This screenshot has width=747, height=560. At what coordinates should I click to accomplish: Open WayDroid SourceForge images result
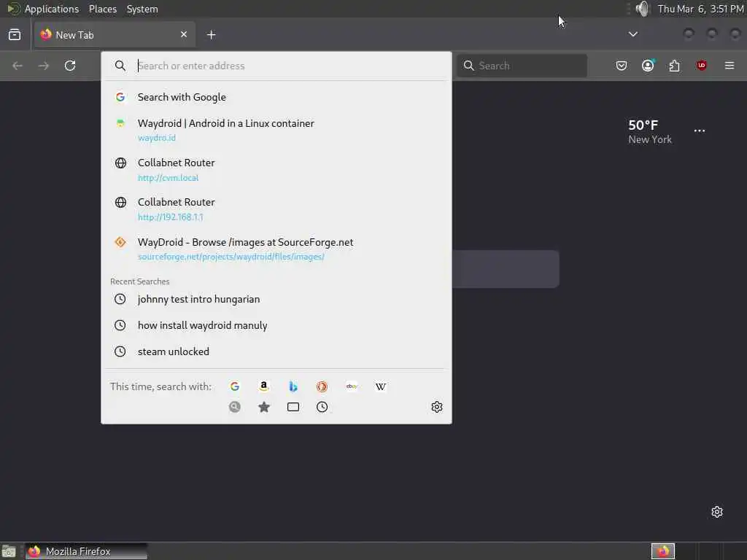click(x=276, y=249)
